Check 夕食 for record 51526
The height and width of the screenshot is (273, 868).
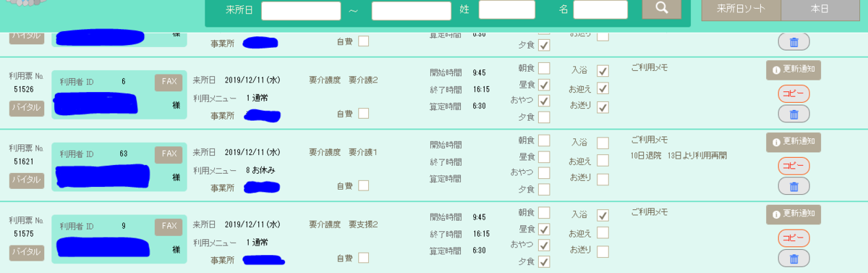544,117
